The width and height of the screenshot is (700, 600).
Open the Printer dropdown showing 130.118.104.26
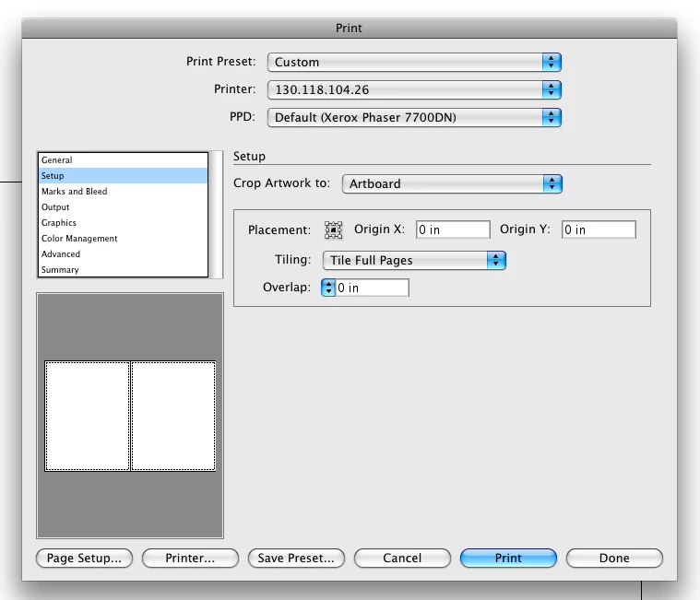(414, 89)
